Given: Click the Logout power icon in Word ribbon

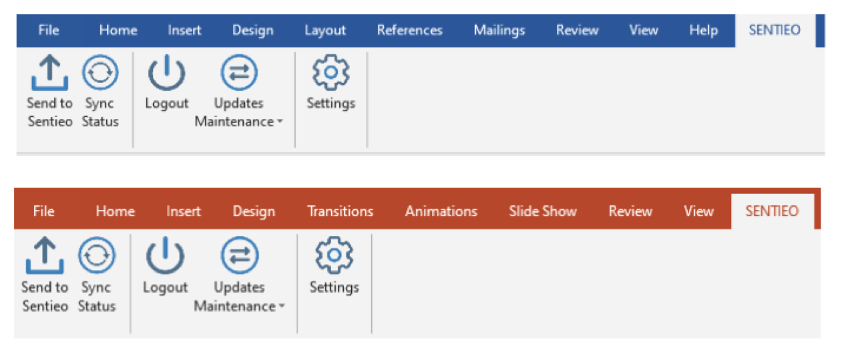Looking at the screenshot, I should pyautogui.click(x=166, y=73).
